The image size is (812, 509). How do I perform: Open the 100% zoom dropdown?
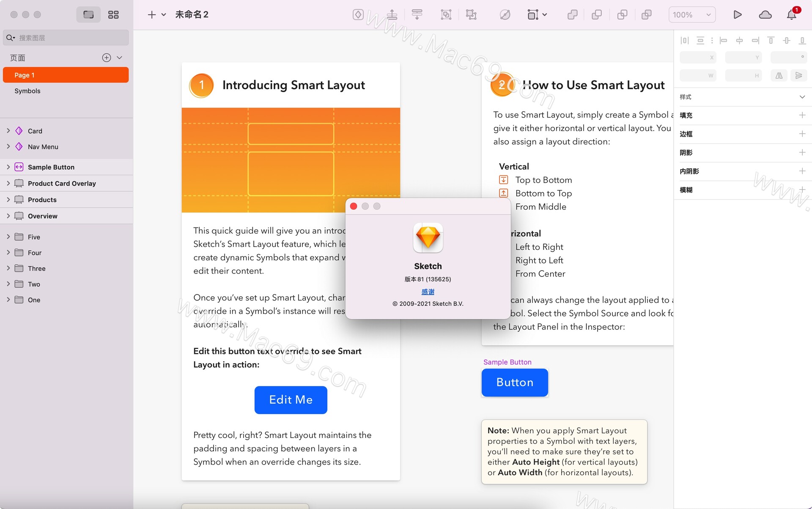692,15
